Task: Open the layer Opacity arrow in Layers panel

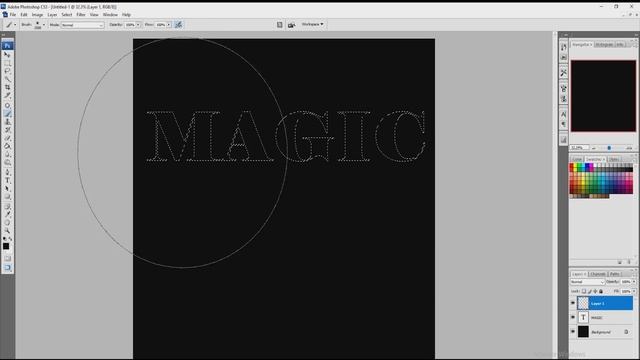Action: point(634,282)
